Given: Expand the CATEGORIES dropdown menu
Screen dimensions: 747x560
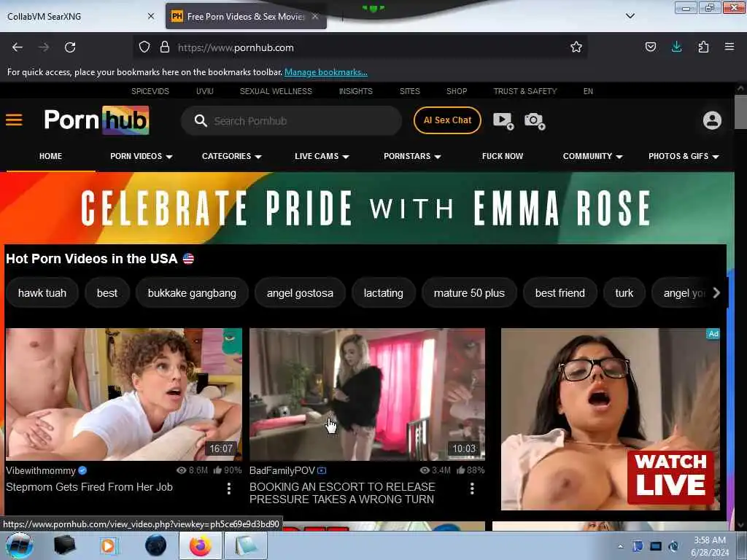Looking at the screenshot, I should point(231,156).
